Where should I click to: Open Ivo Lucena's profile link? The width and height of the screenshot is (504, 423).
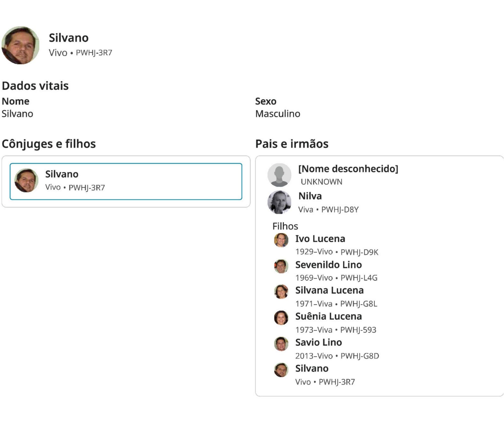tap(320, 239)
